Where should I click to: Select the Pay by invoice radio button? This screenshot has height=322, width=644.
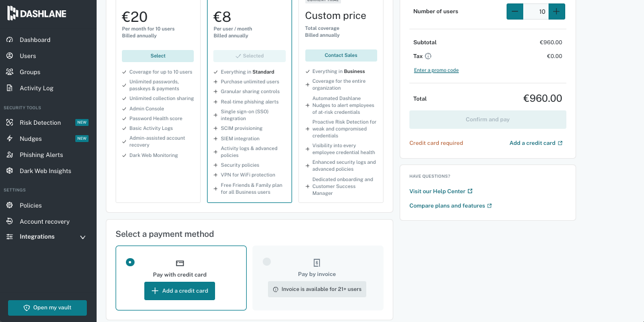pos(267,262)
